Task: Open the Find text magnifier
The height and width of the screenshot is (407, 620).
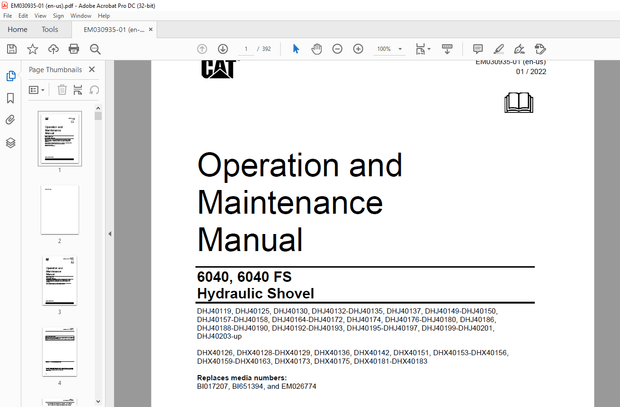Action: [x=95, y=49]
